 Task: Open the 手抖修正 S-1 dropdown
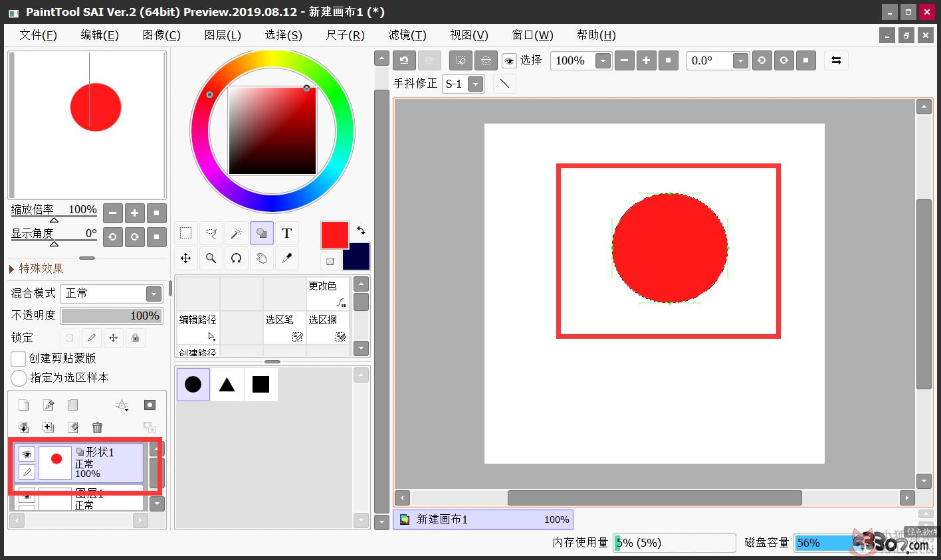[x=476, y=84]
